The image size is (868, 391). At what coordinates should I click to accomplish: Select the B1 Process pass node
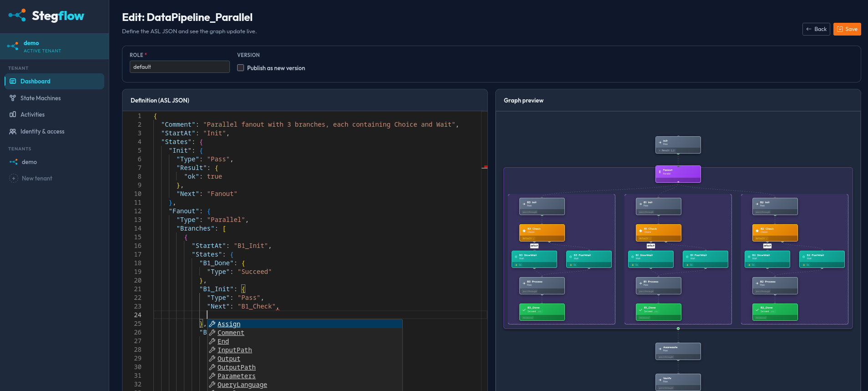(659, 286)
